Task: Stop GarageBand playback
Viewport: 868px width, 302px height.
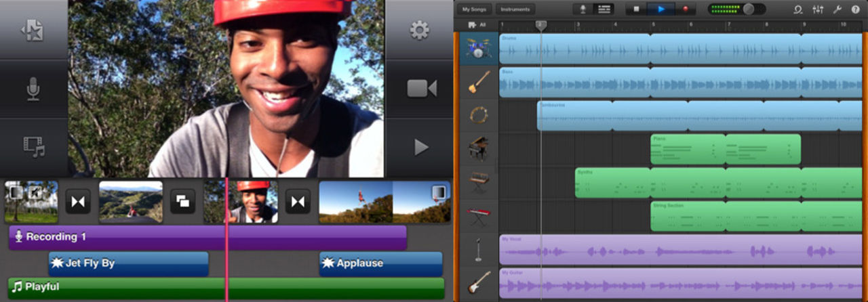Action: pyautogui.click(x=636, y=9)
